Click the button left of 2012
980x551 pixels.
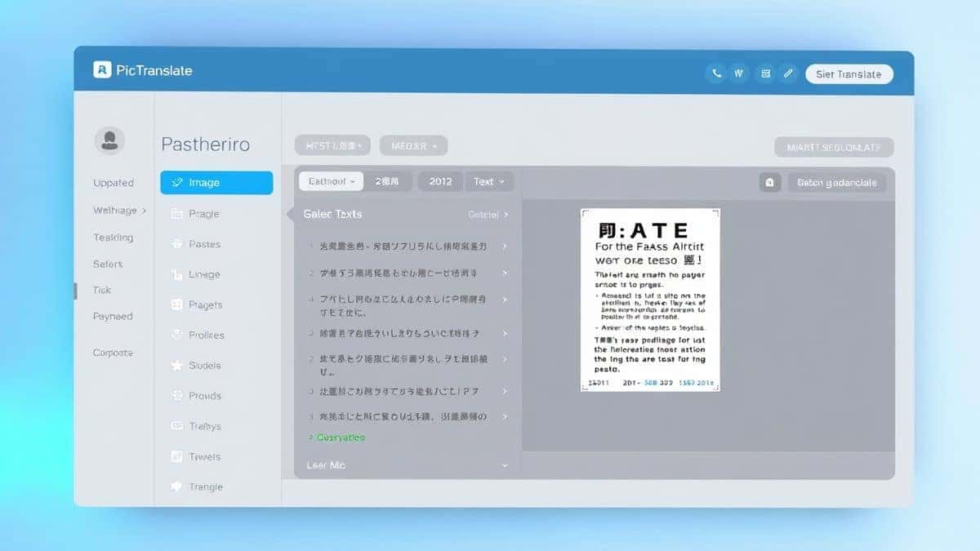pyautogui.click(x=387, y=181)
